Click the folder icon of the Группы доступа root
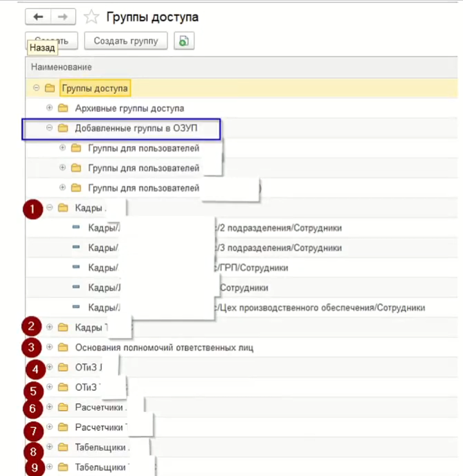 (50, 88)
